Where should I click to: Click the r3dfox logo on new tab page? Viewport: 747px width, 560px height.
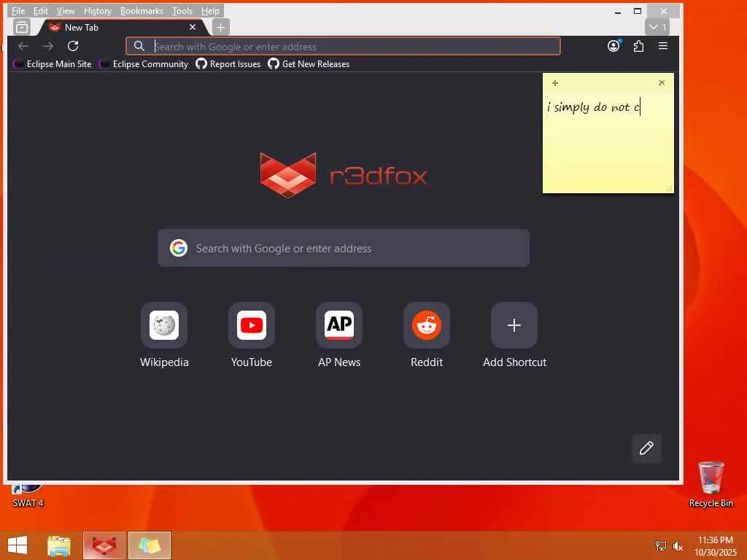[344, 175]
